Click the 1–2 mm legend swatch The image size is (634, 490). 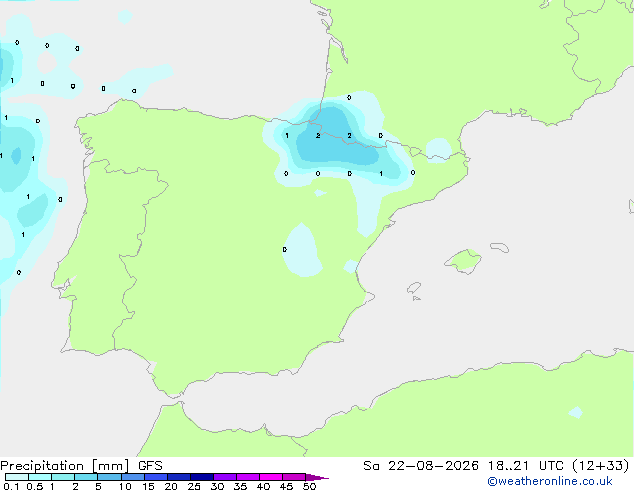(63, 477)
